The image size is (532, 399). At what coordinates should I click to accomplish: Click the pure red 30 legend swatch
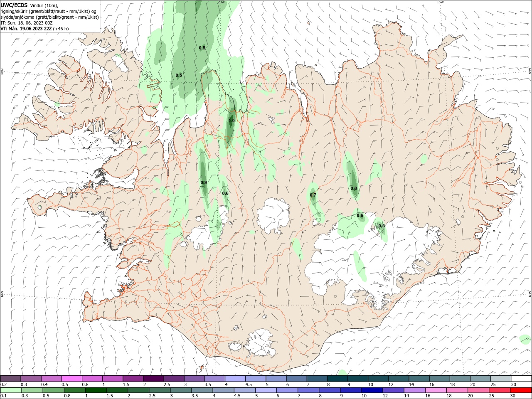(521, 390)
